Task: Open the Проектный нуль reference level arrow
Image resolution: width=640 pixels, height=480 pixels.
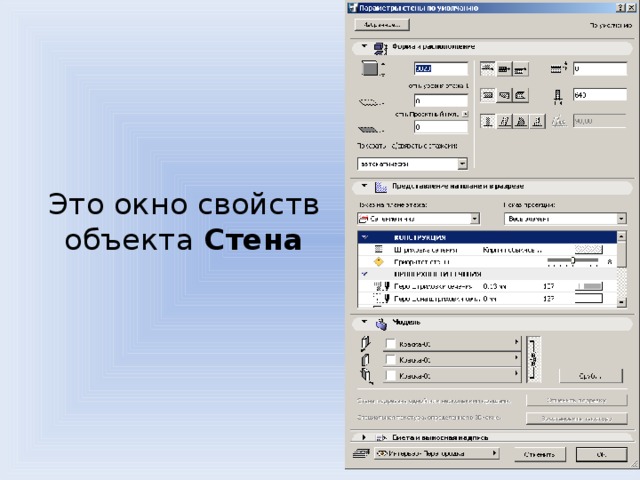Action: click(465, 114)
